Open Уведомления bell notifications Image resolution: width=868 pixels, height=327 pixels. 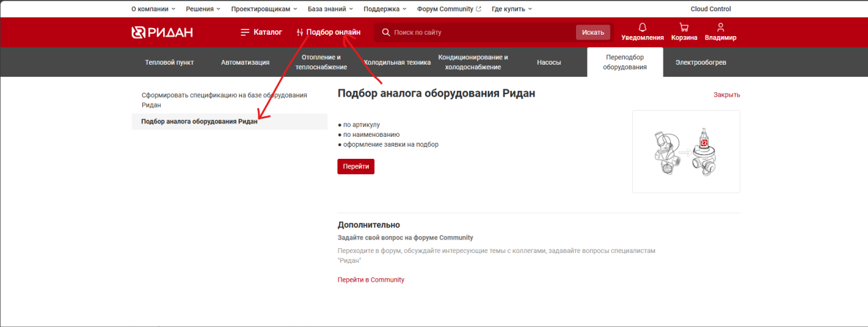coord(642,32)
